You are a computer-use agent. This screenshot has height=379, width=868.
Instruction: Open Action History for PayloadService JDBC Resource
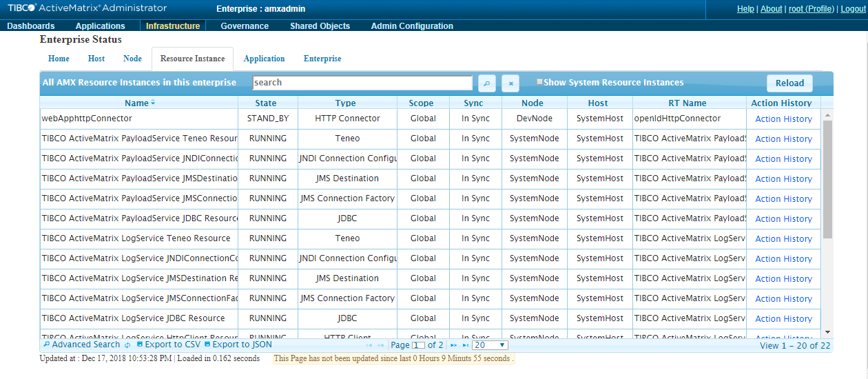783,218
